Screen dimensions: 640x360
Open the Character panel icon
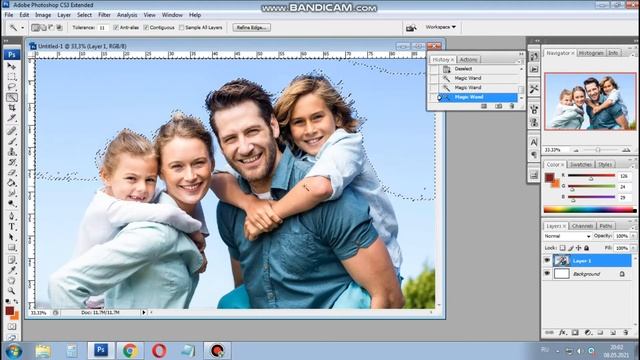(x=533, y=142)
